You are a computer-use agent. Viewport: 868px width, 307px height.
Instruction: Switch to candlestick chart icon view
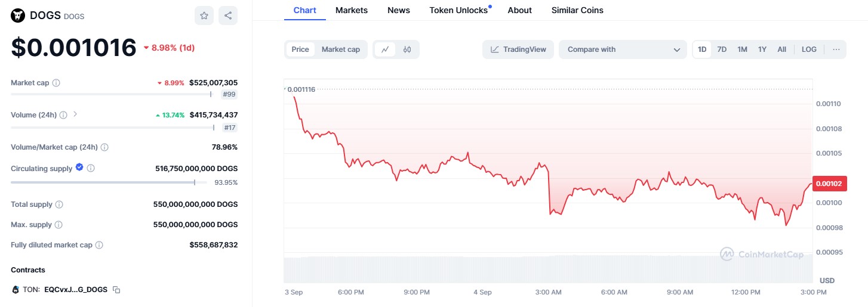tap(407, 49)
